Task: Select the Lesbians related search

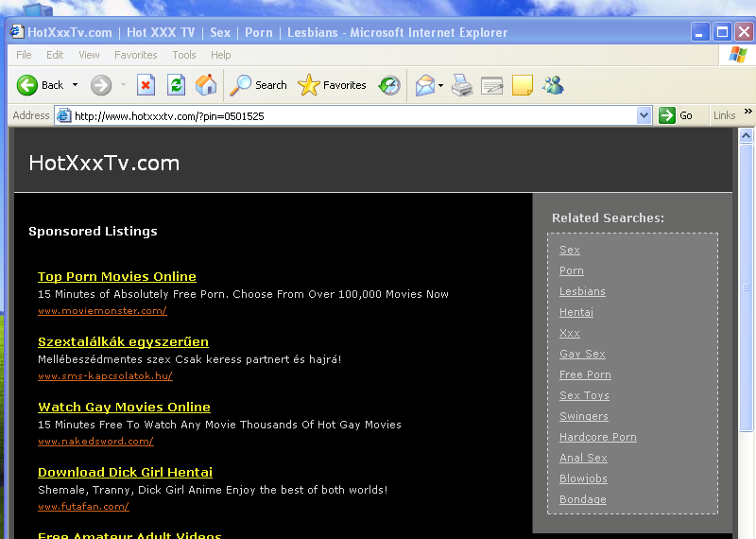Action: [582, 291]
